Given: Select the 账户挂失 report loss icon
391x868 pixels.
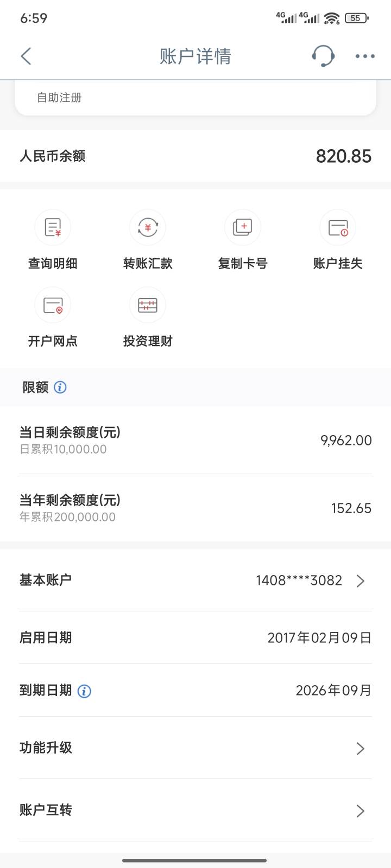Looking at the screenshot, I should click(x=338, y=227).
